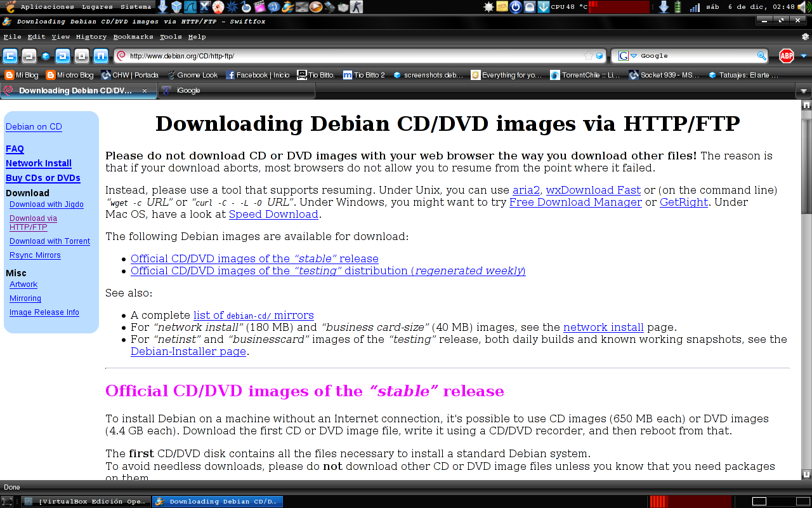Viewport: 812px width, 508px height.
Task: Click the CPU usage graph in the tray
Action: tap(619, 8)
